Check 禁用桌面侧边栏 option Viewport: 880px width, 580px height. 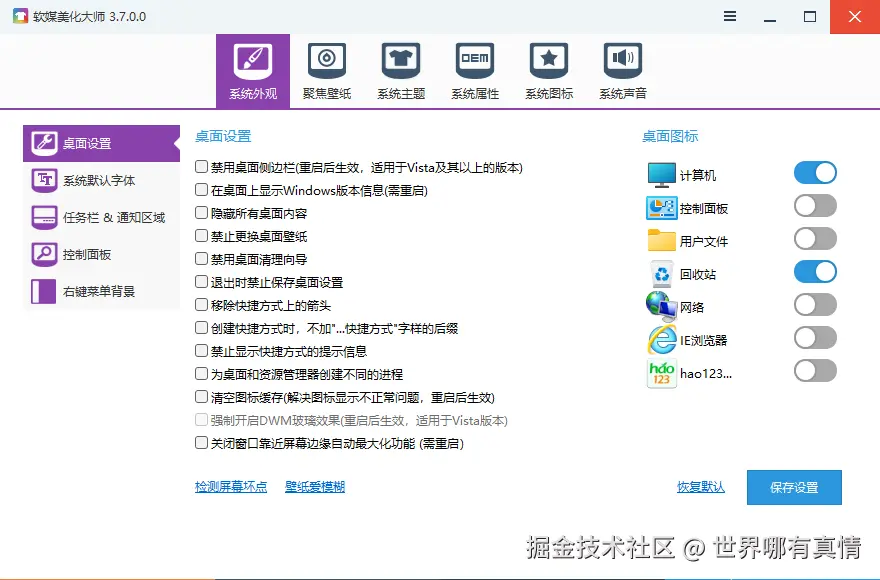coord(201,167)
